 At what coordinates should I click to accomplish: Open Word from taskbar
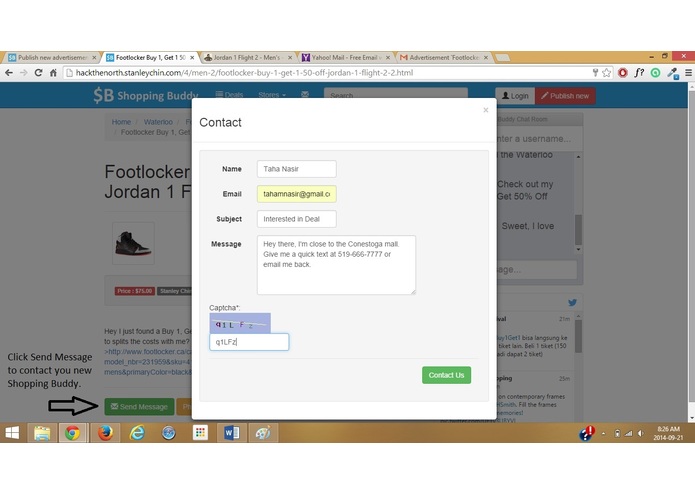231,433
